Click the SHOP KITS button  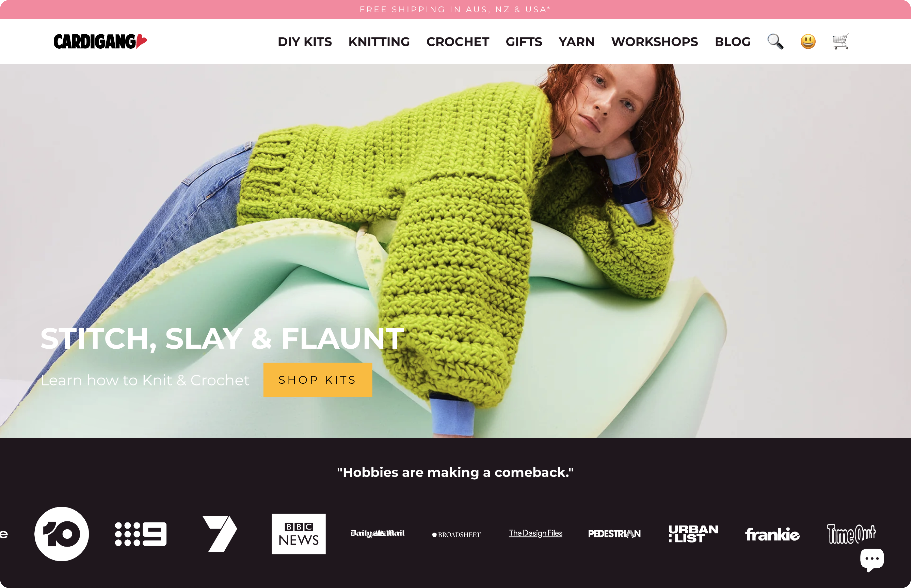[x=318, y=380]
